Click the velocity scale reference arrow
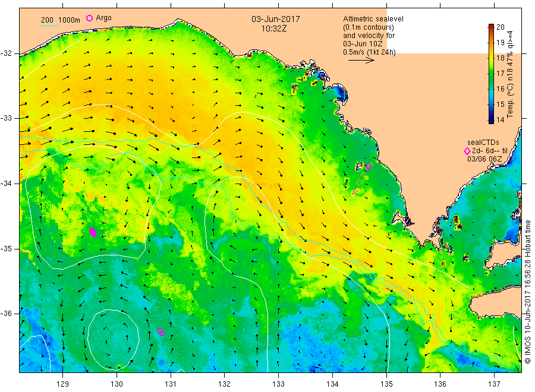The image size is (535, 392). pos(361,61)
